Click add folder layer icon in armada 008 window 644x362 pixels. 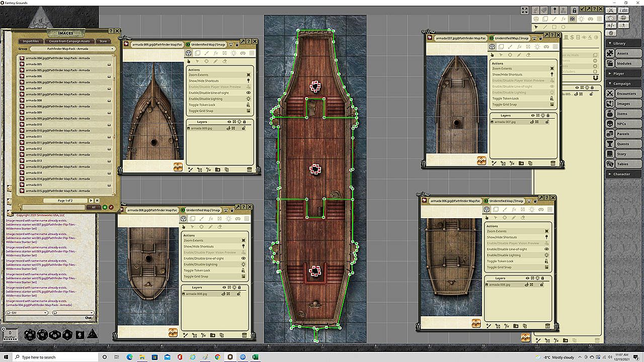[212, 335]
